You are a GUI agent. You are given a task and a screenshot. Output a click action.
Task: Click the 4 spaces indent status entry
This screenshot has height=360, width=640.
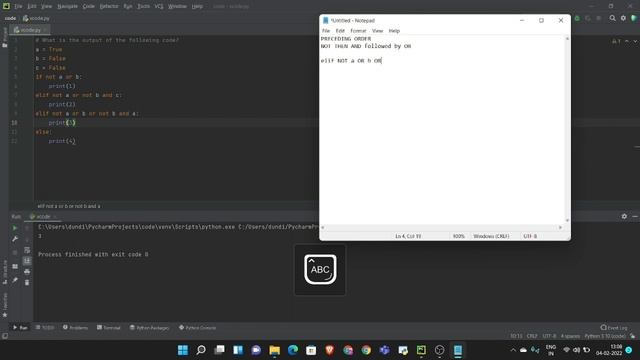(x=570, y=336)
